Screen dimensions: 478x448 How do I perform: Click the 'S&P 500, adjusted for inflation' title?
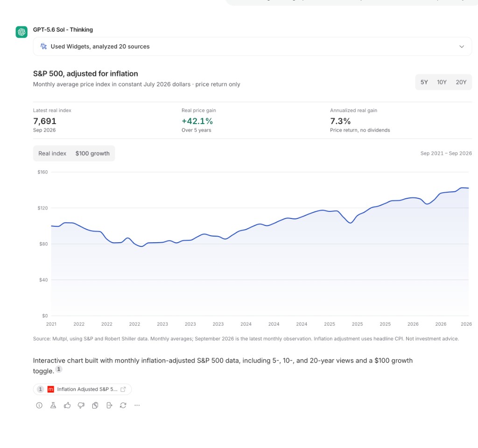click(x=85, y=73)
